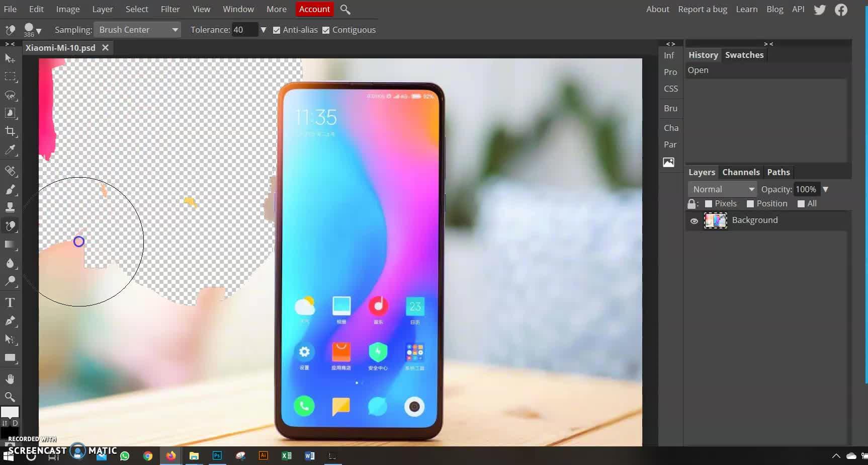Click the Opacity 100% field
This screenshot has width=868, height=465.
pyautogui.click(x=806, y=189)
